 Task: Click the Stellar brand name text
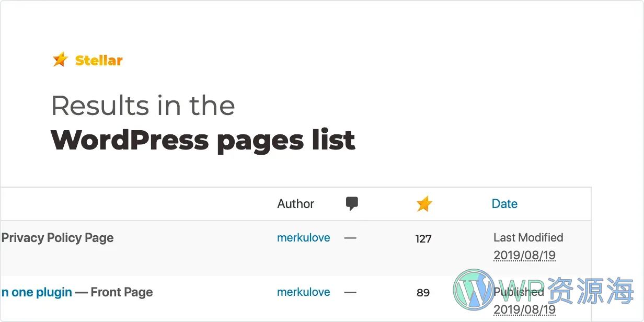coord(99,61)
